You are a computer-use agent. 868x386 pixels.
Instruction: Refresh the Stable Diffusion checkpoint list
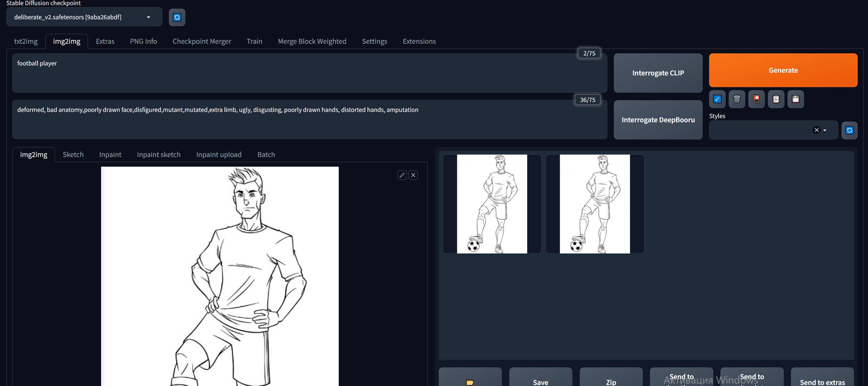177,17
